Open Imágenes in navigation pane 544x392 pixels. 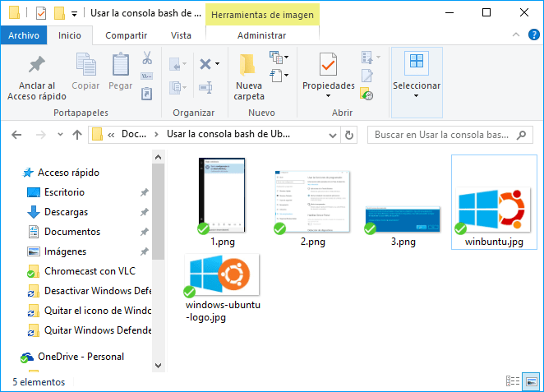coord(65,251)
